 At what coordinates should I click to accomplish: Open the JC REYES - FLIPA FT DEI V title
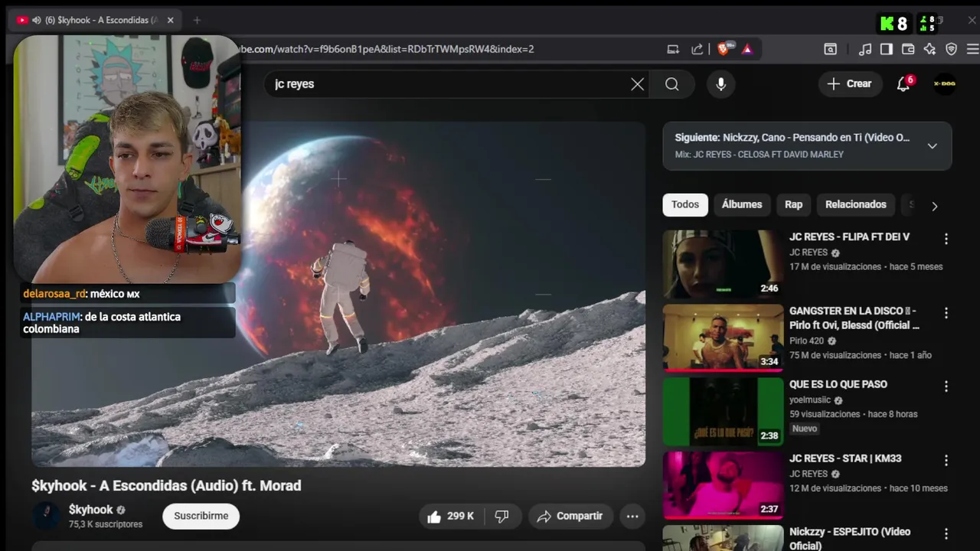pyautogui.click(x=849, y=237)
